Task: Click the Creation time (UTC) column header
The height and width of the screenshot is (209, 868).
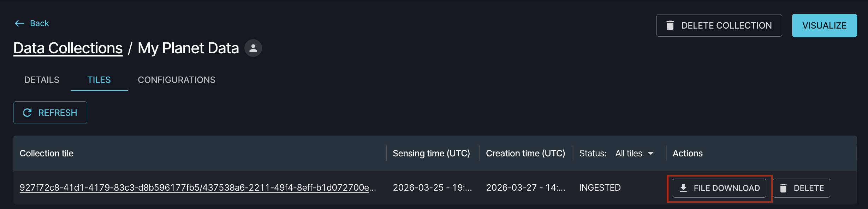Action: [525, 153]
